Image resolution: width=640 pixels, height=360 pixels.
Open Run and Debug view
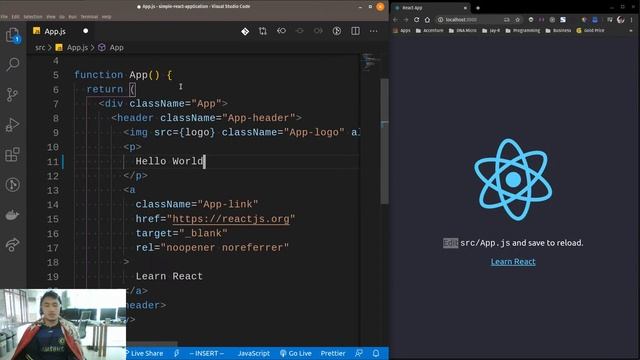tap(13, 124)
